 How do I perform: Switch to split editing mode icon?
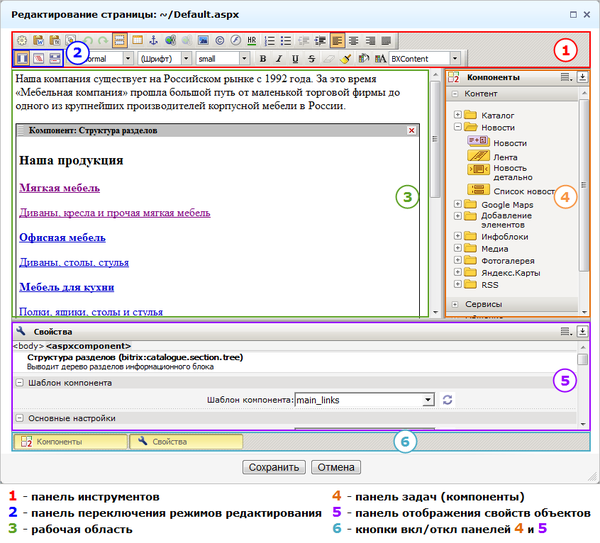click(55, 58)
